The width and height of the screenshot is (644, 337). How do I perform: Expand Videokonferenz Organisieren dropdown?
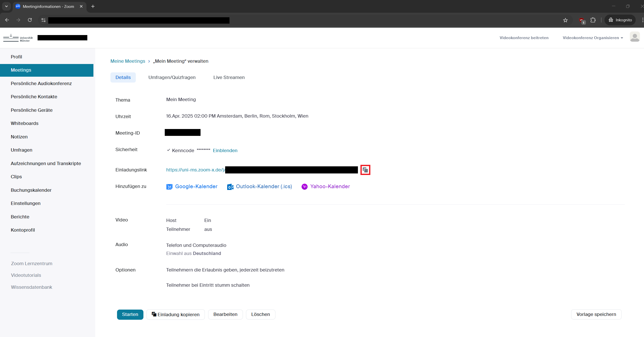pyautogui.click(x=593, y=38)
